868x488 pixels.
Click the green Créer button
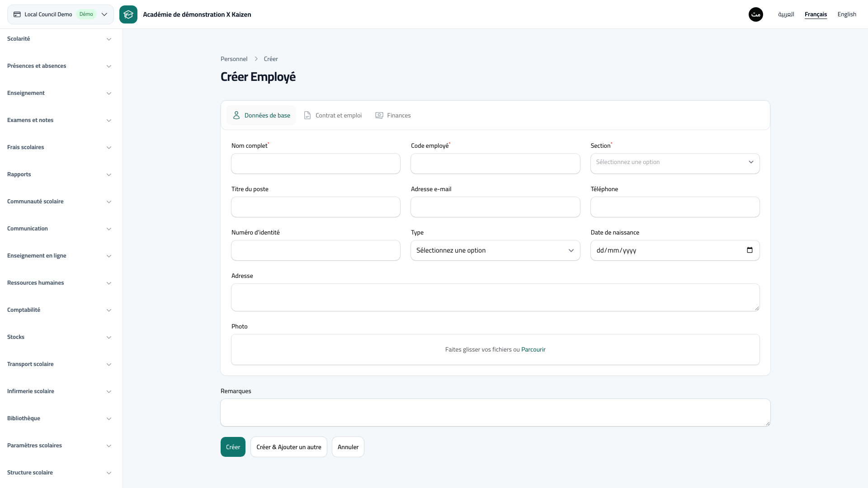233,447
